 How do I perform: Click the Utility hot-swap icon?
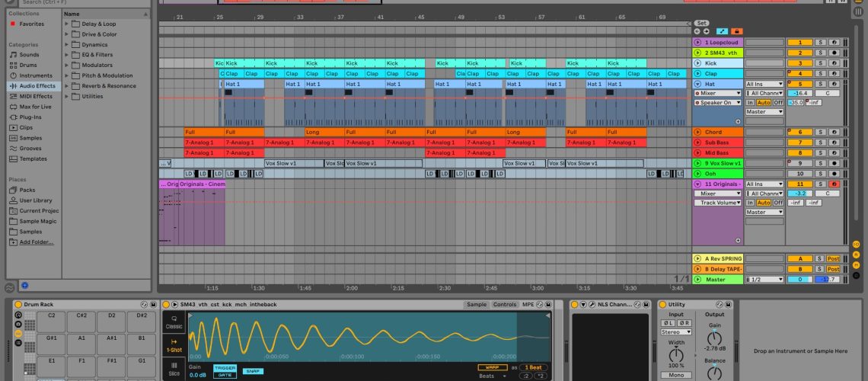coord(719,305)
